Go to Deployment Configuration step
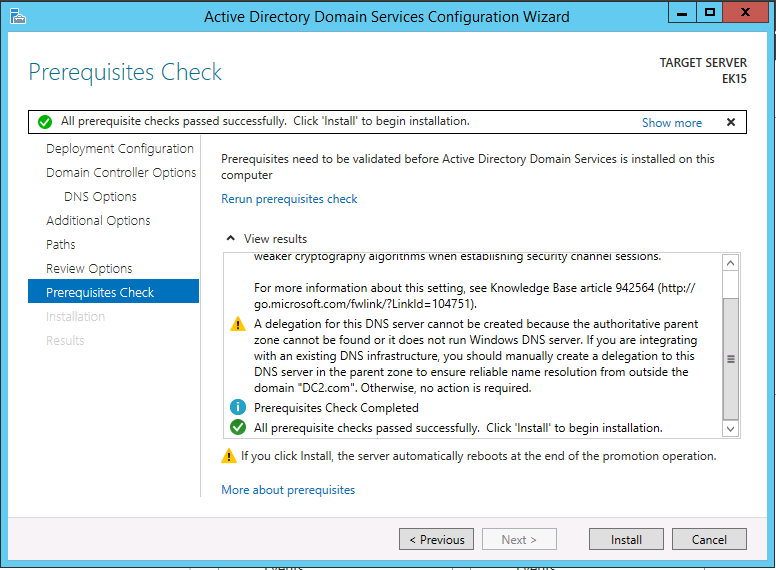This screenshot has height=570, width=776. pos(119,149)
